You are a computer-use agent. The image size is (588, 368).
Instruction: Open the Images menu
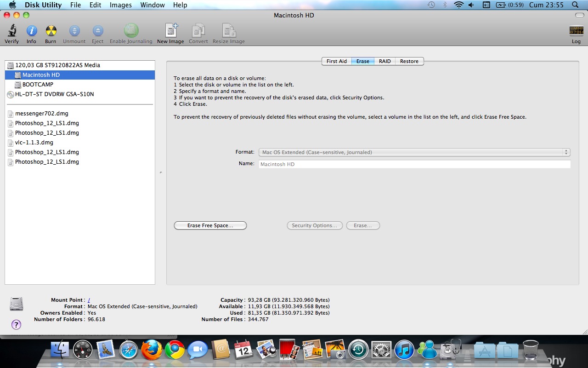coord(121,5)
